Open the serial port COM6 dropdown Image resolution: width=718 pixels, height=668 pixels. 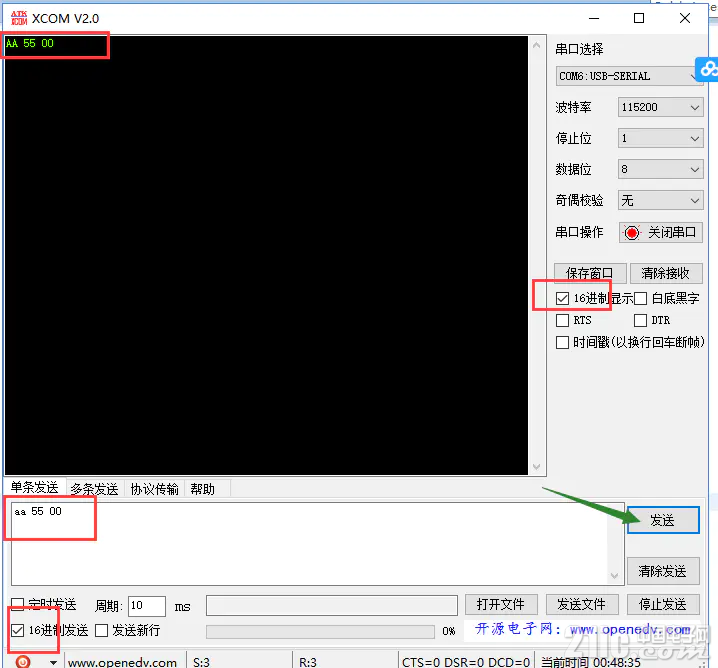[629, 76]
